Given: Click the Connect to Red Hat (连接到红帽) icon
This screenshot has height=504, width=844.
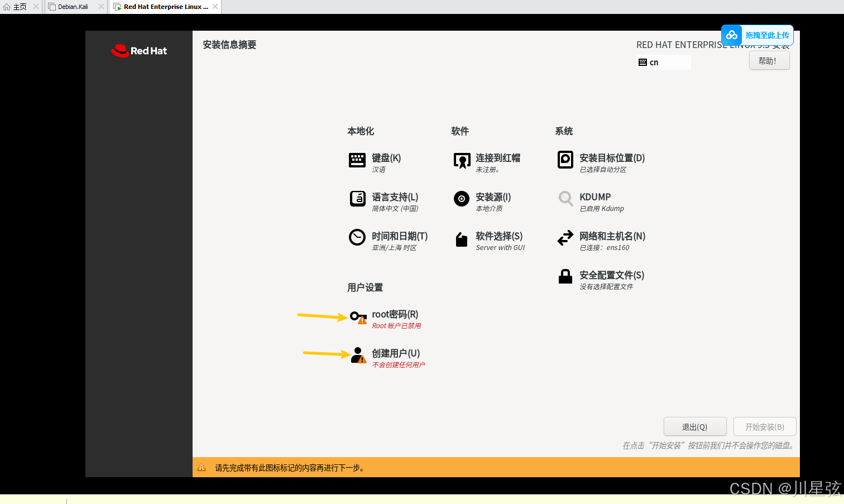Looking at the screenshot, I should tap(462, 161).
